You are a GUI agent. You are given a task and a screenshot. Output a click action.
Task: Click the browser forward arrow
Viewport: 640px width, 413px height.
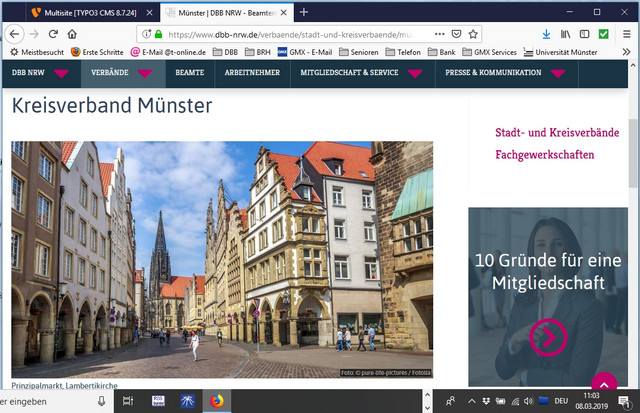pyautogui.click(x=34, y=34)
